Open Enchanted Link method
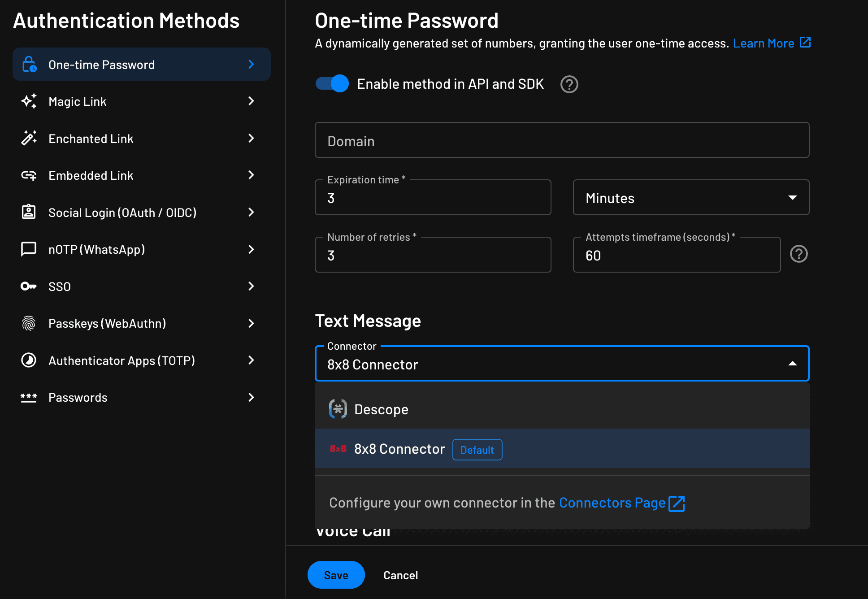 pos(142,138)
